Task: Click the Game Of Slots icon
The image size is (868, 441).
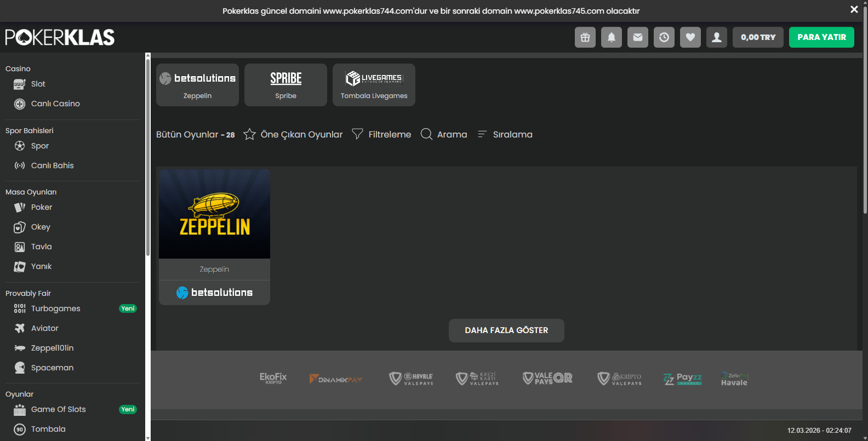Action: coord(20,410)
